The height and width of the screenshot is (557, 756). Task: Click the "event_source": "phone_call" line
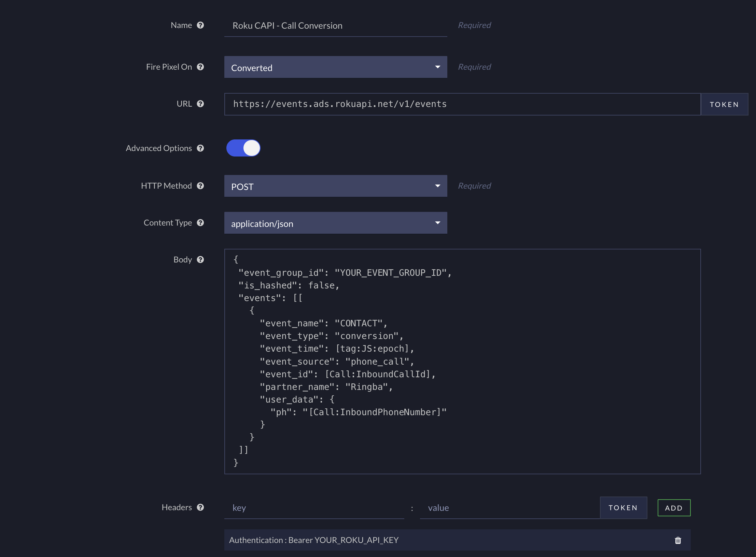[x=337, y=362]
